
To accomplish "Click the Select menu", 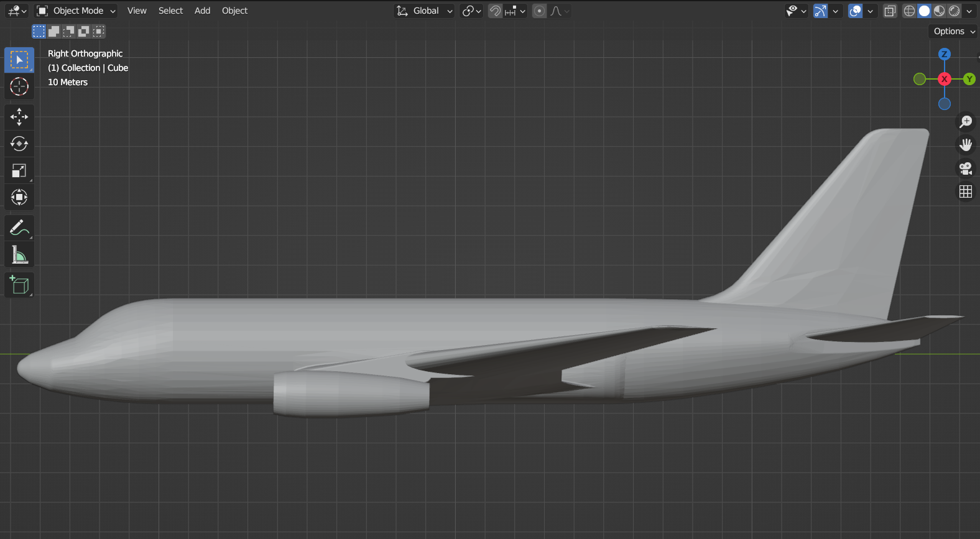I will tap(170, 11).
